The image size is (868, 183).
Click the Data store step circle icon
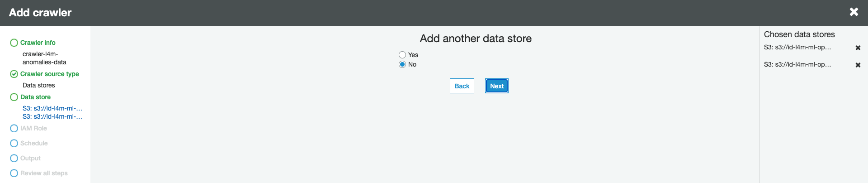click(14, 97)
